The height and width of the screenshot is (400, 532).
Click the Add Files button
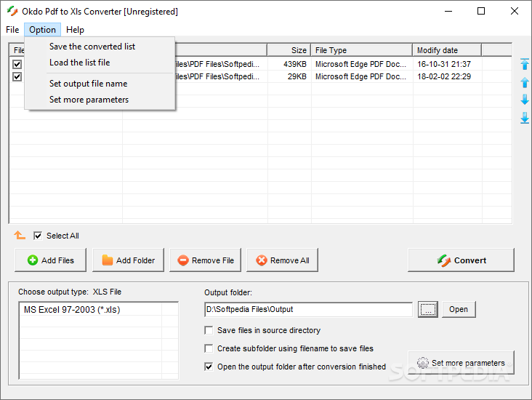51,260
